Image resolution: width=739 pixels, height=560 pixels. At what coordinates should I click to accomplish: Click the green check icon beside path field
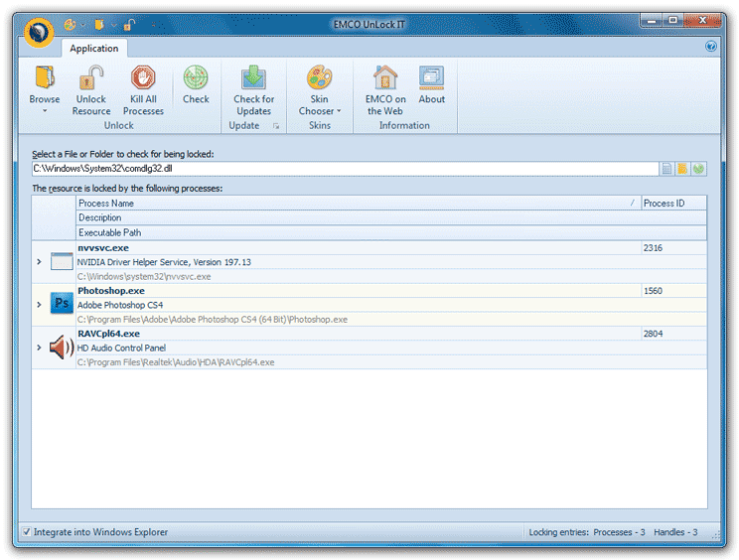click(x=698, y=169)
